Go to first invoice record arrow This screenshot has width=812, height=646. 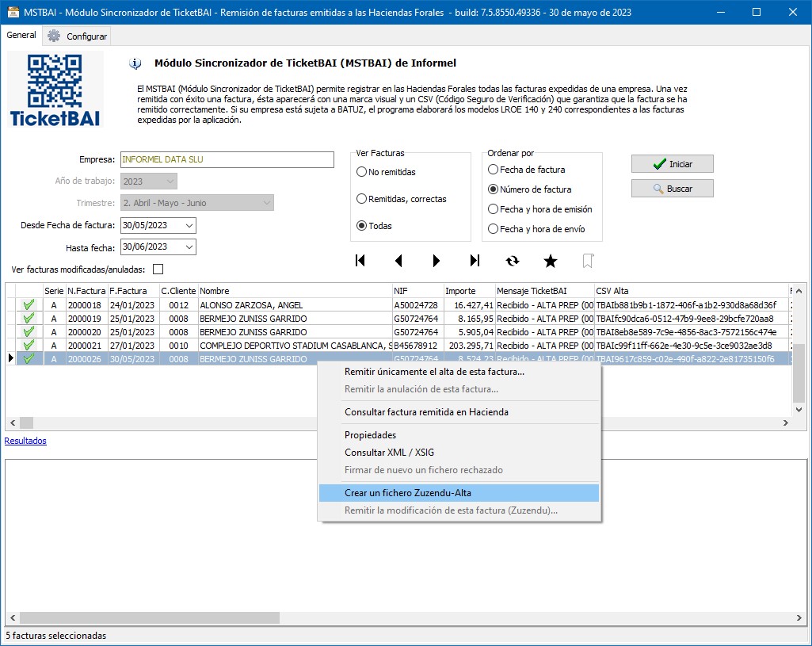[x=360, y=261]
